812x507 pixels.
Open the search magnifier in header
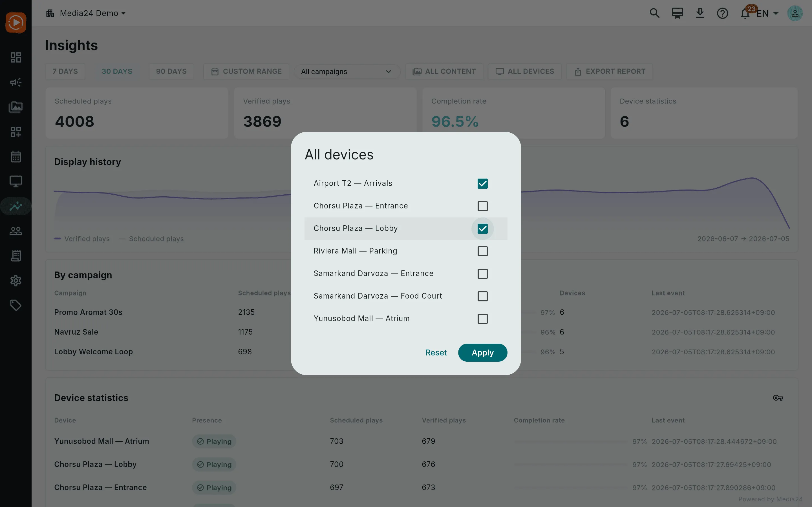[x=654, y=14]
